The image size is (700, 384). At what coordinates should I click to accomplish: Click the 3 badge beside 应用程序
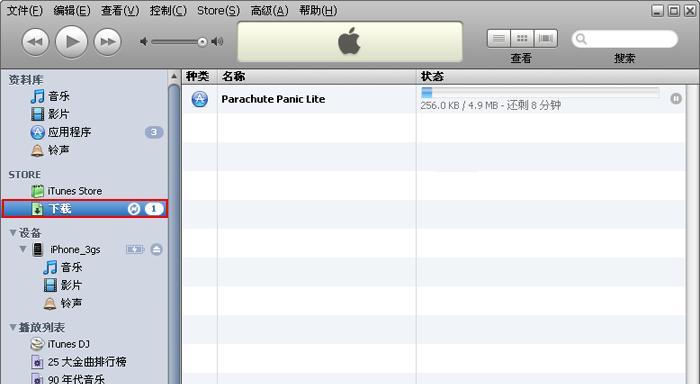[x=154, y=132]
